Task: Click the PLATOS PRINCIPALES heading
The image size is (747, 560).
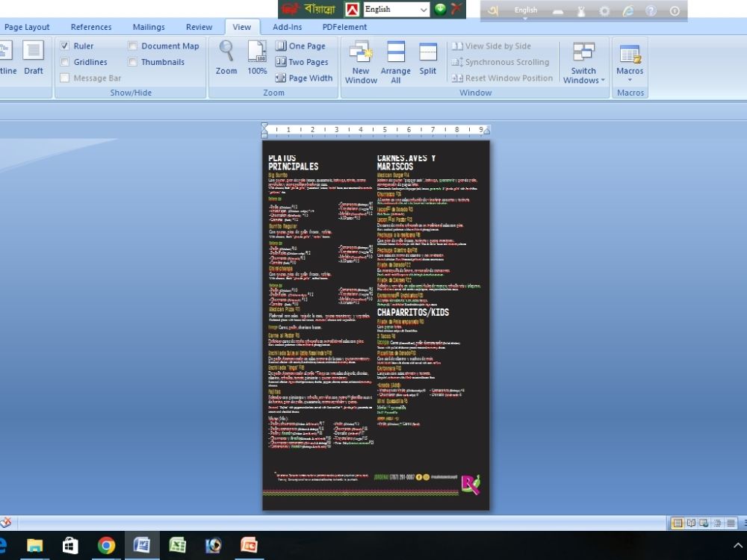Action: pyautogui.click(x=293, y=162)
